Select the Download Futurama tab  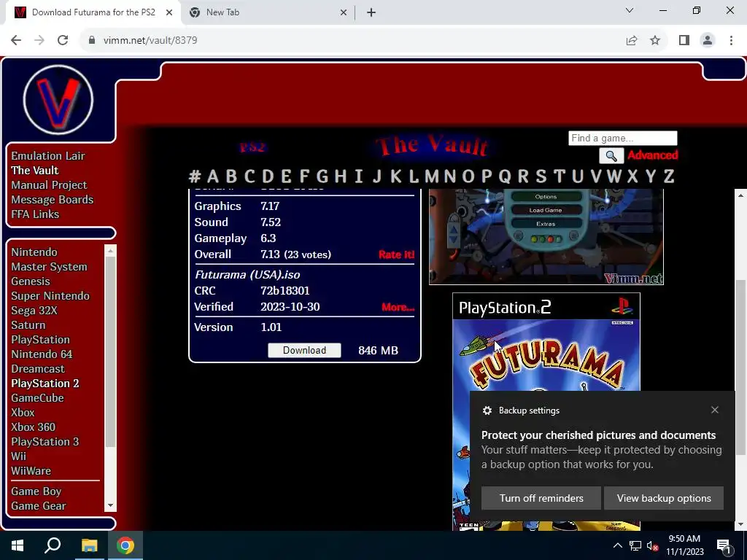(x=93, y=13)
